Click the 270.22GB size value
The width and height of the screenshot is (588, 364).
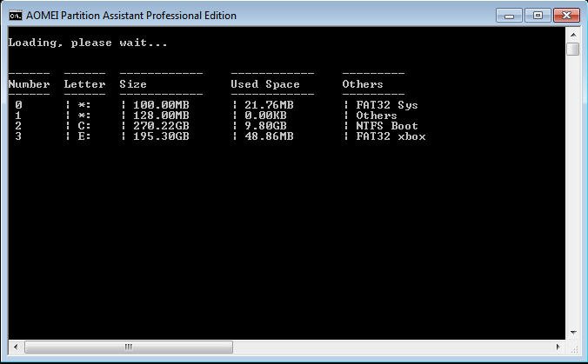pos(161,126)
